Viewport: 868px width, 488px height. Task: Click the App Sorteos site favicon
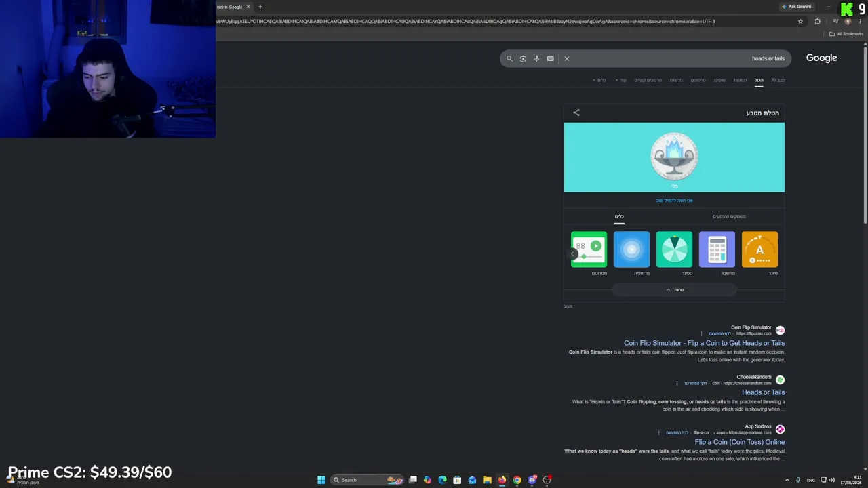(x=780, y=430)
